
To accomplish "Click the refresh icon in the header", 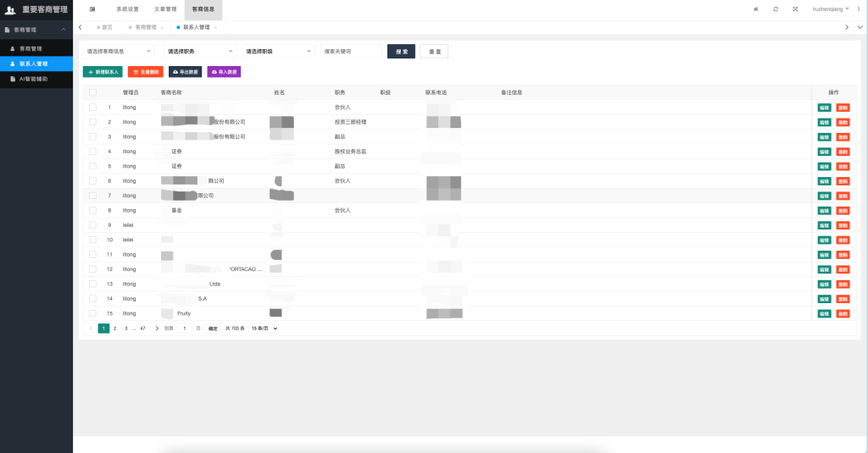I will 776,8.
